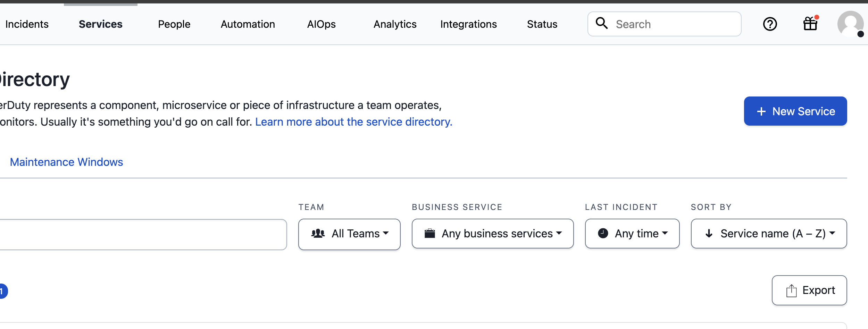Expand the Any business services dropdown

(492, 234)
